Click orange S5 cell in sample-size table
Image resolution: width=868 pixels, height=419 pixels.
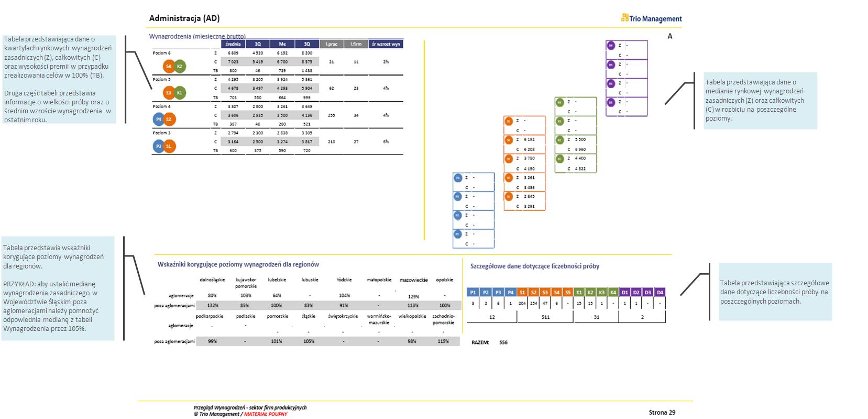coord(568,292)
